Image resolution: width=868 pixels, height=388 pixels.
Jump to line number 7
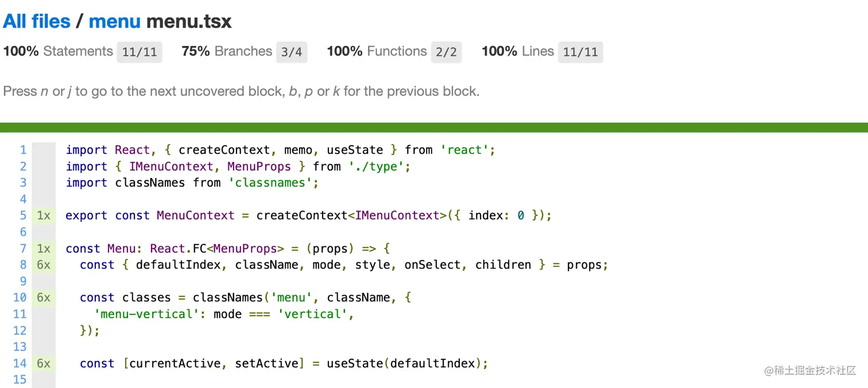tap(23, 249)
